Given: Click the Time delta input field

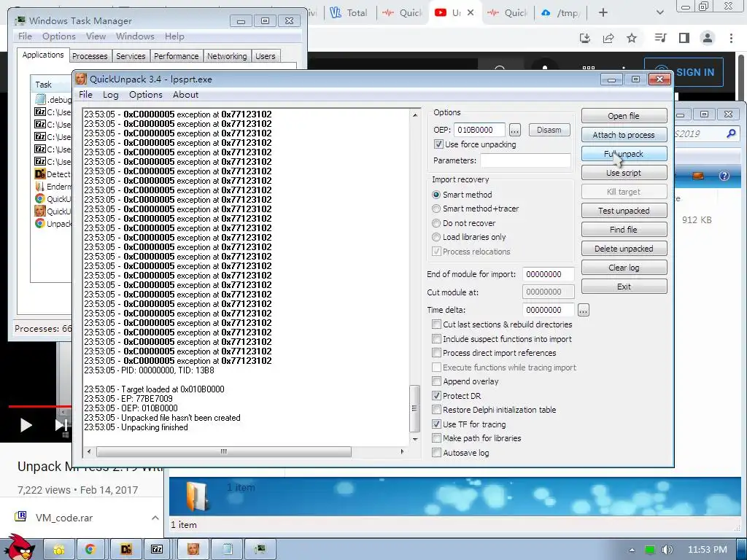Looking at the screenshot, I should (x=548, y=310).
